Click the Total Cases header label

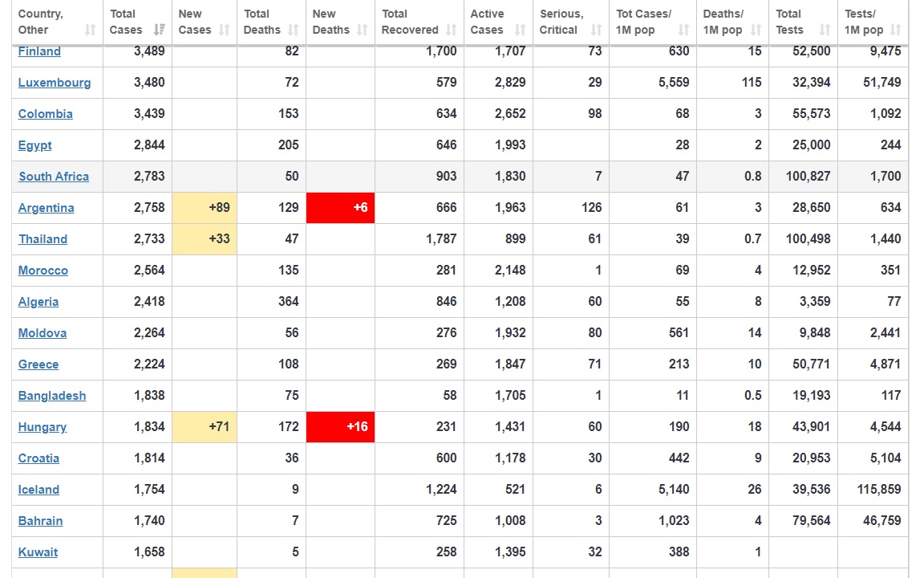coord(125,22)
